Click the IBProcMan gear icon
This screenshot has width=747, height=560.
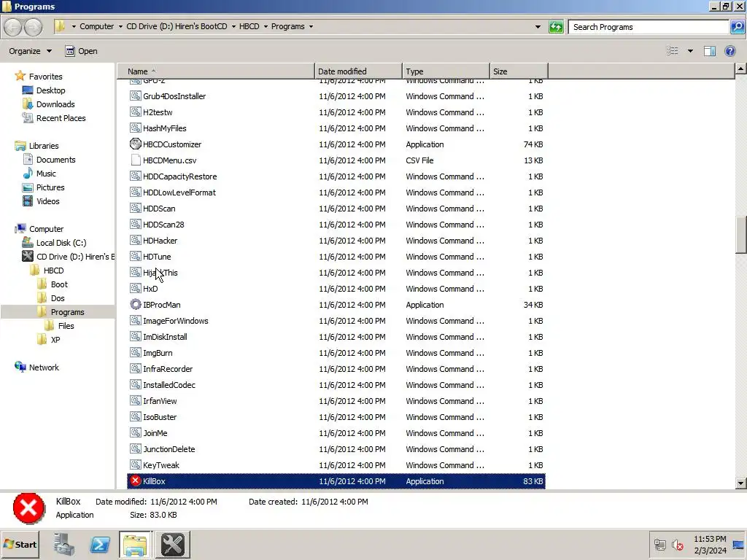[x=135, y=304]
